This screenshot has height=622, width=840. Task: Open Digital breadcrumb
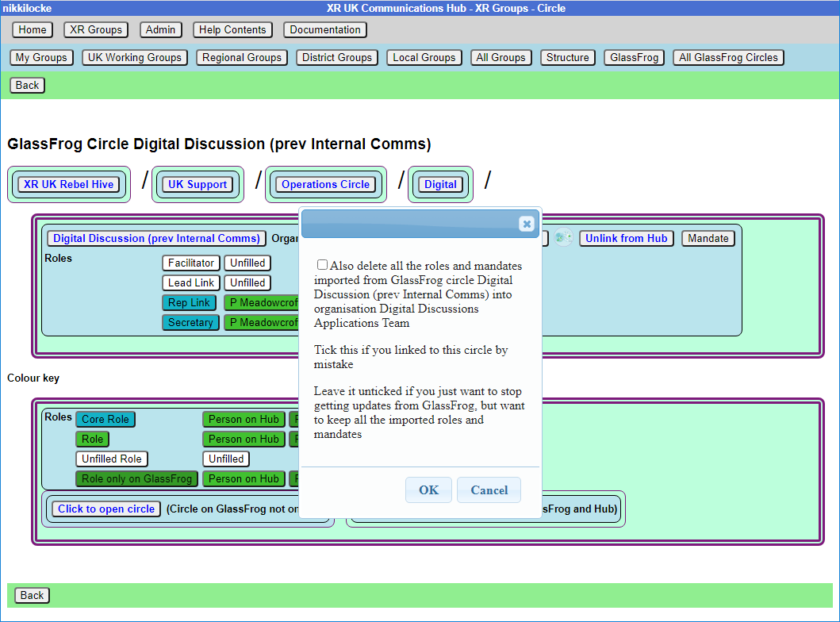coord(440,184)
